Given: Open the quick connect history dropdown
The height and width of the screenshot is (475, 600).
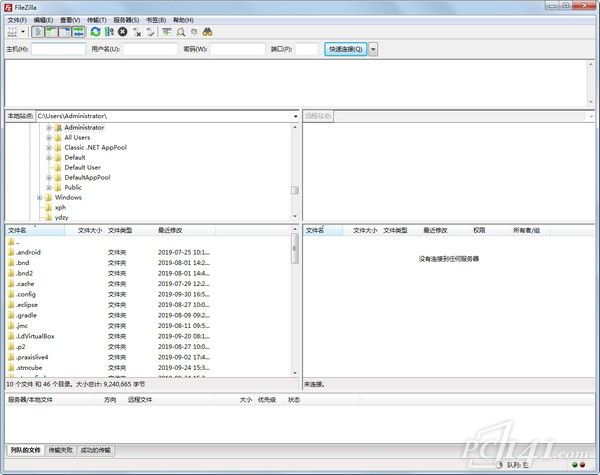Looking at the screenshot, I should [373, 49].
